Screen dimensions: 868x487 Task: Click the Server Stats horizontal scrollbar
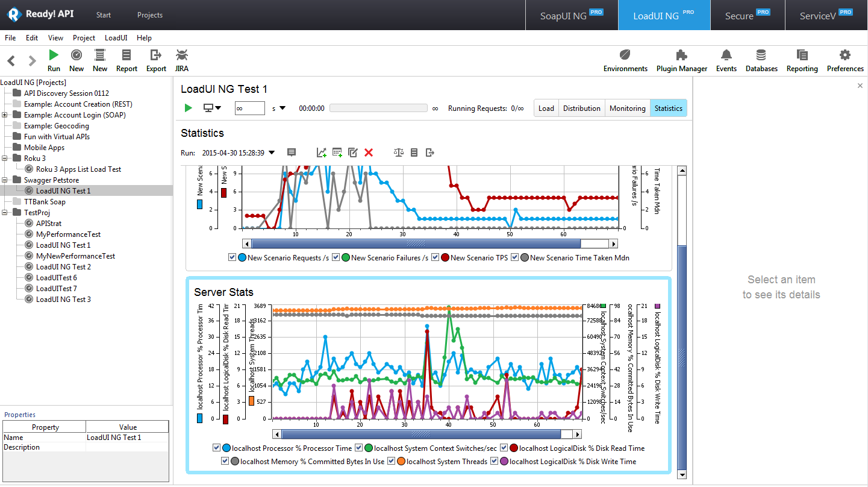tap(420, 434)
